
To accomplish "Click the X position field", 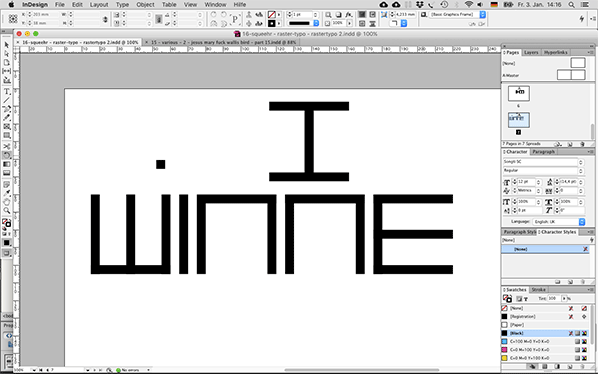I will [x=45, y=14].
